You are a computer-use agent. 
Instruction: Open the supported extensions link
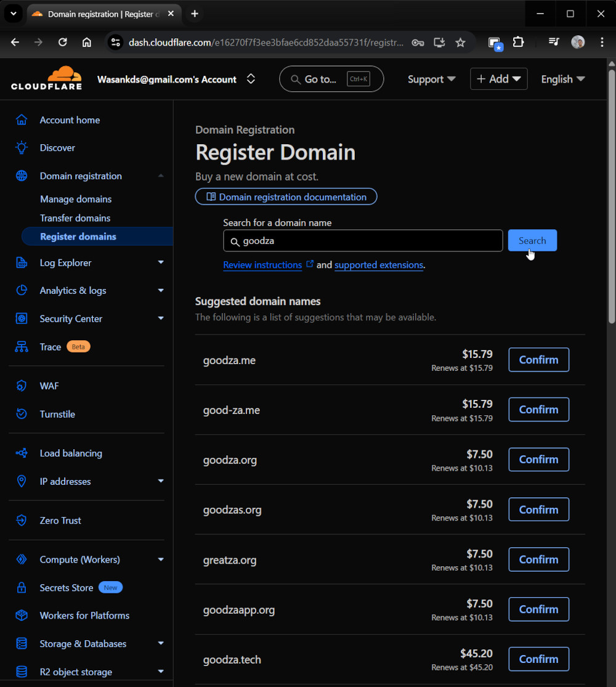pyautogui.click(x=378, y=265)
